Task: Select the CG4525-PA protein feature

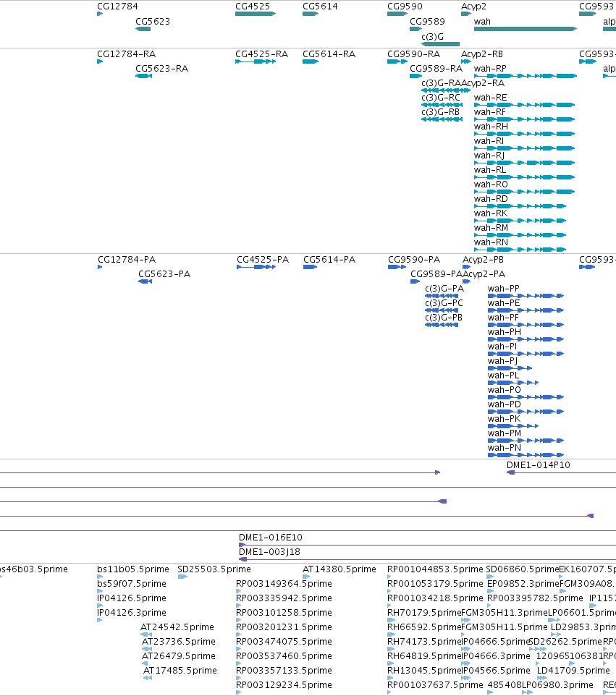Action: pos(256,267)
